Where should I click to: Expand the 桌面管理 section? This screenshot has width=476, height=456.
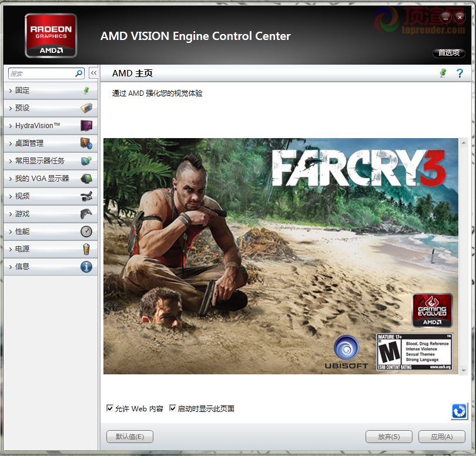tap(51, 143)
